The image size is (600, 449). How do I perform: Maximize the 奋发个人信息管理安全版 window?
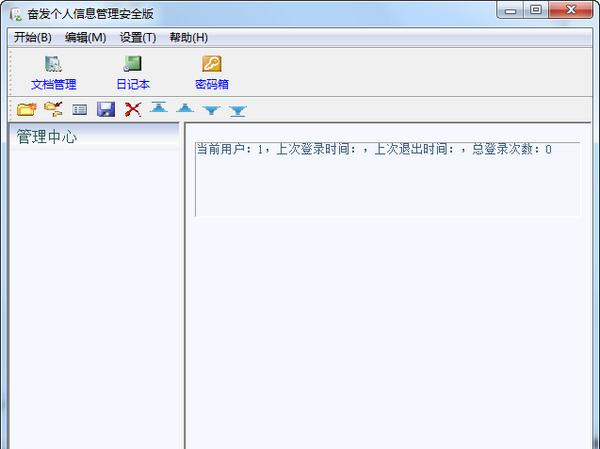click(536, 10)
